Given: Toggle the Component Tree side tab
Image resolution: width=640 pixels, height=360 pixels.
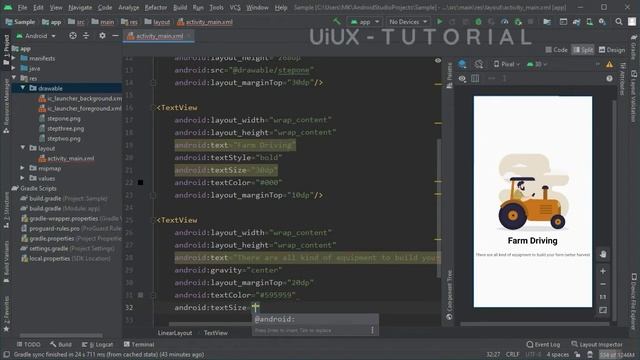Looking at the screenshot, I should (449, 295).
